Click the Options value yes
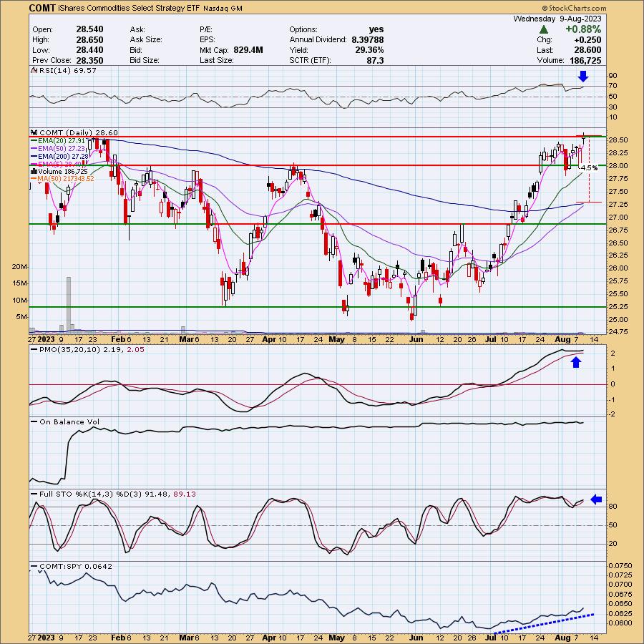 (376, 29)
